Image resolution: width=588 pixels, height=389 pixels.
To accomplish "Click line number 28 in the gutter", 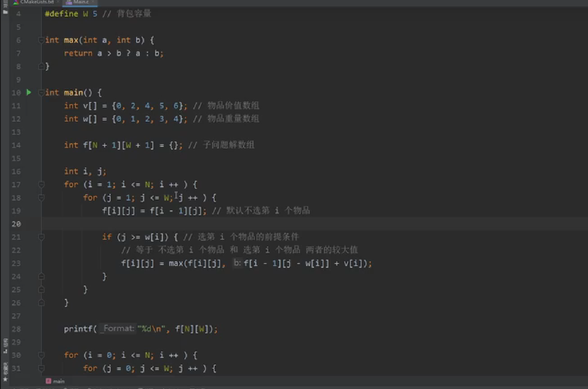I will click(16, 329).
